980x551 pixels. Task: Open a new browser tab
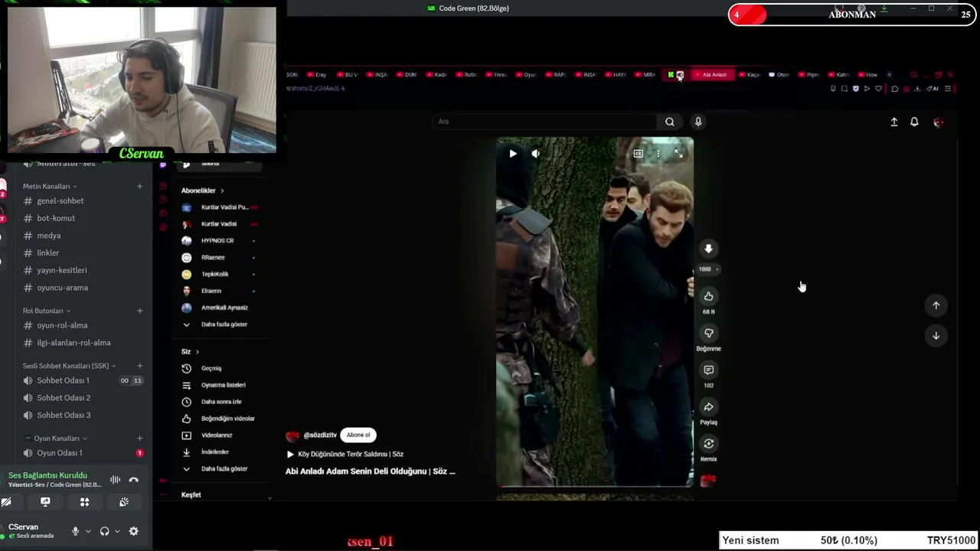tap(889, 74)
